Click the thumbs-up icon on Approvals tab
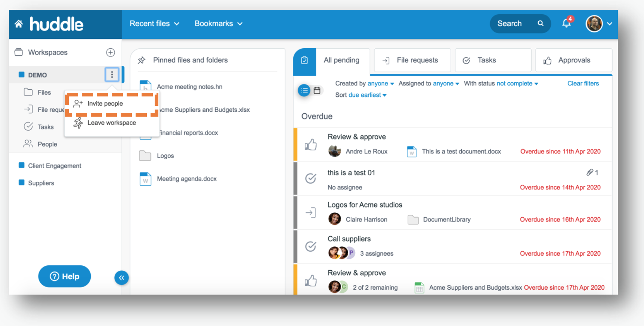The image size is (644, 326). (547, 61)
